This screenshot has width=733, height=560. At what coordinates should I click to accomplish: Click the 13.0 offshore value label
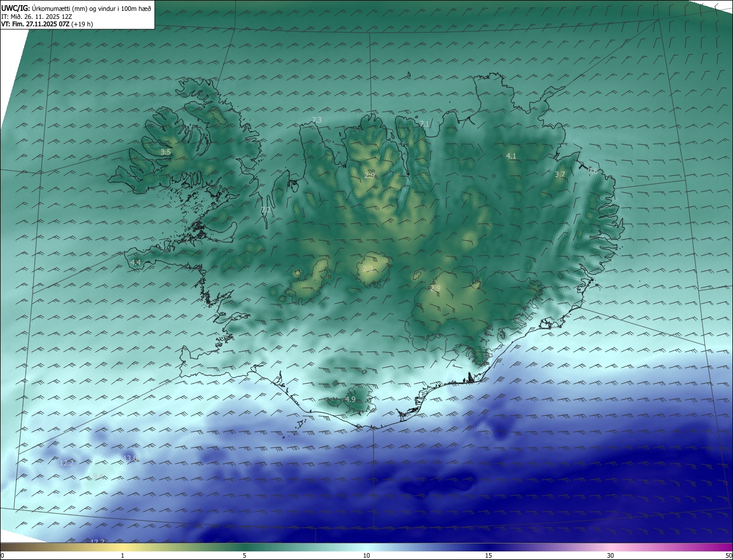131,458
